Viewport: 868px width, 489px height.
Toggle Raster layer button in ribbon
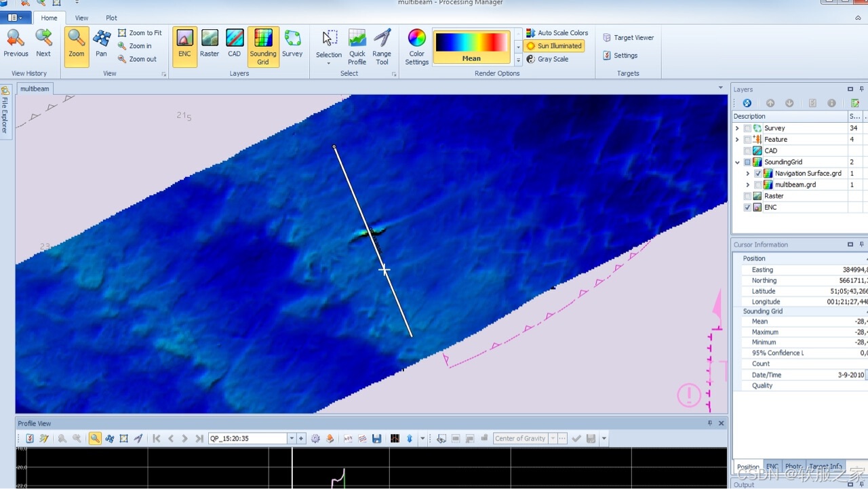(x=210, y=43)
